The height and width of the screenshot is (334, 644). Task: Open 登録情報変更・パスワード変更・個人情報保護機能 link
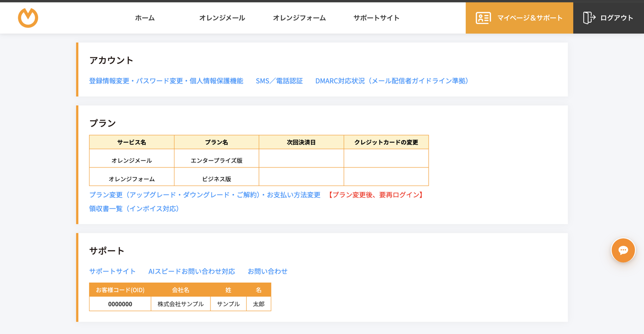coord(166,81)
